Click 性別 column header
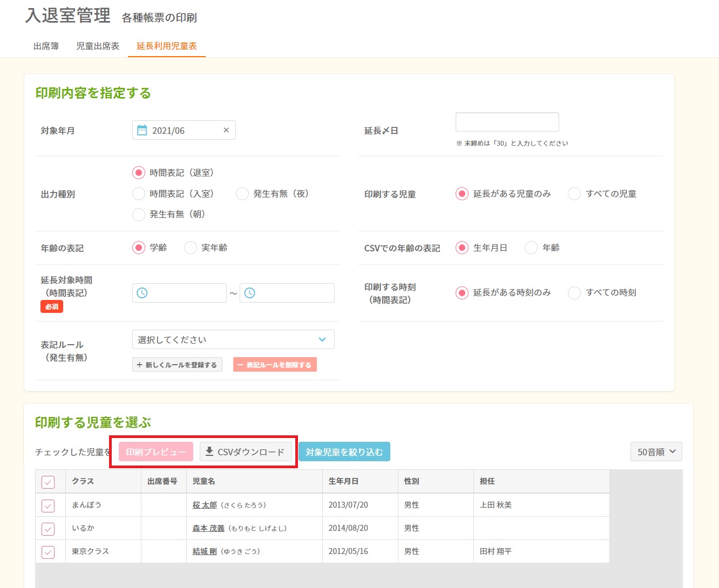The height and width of the screenshot is (588, 719). tap(436, 481)
